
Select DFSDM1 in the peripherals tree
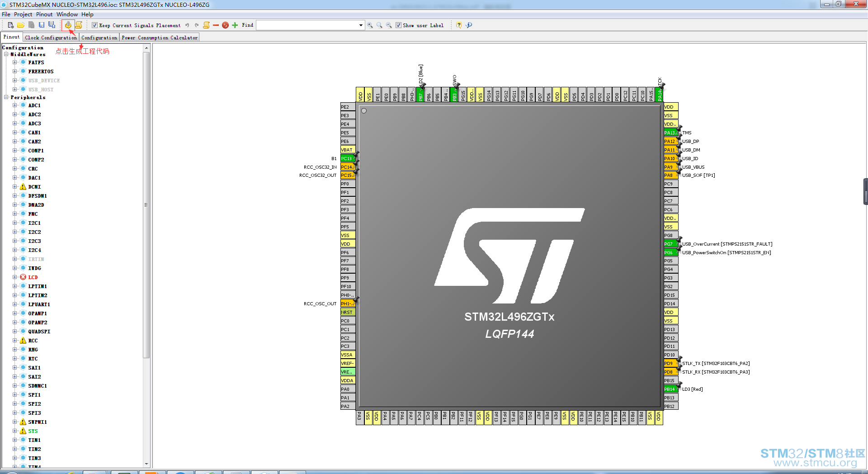click(38, 196)
